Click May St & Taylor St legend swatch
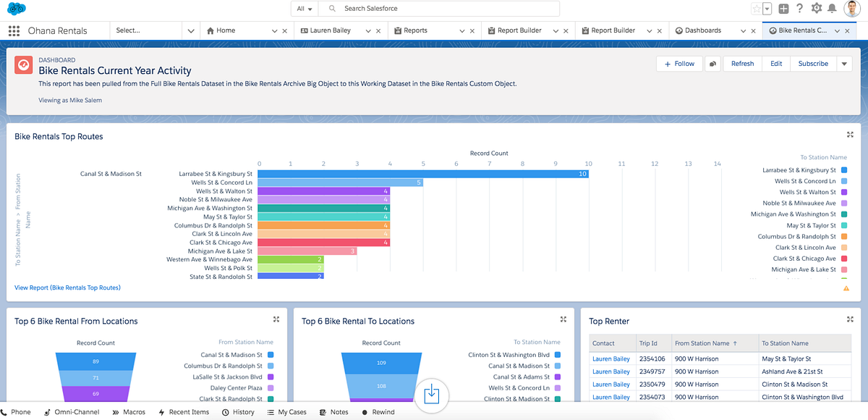The image size is (868, 420). point(843,225)
